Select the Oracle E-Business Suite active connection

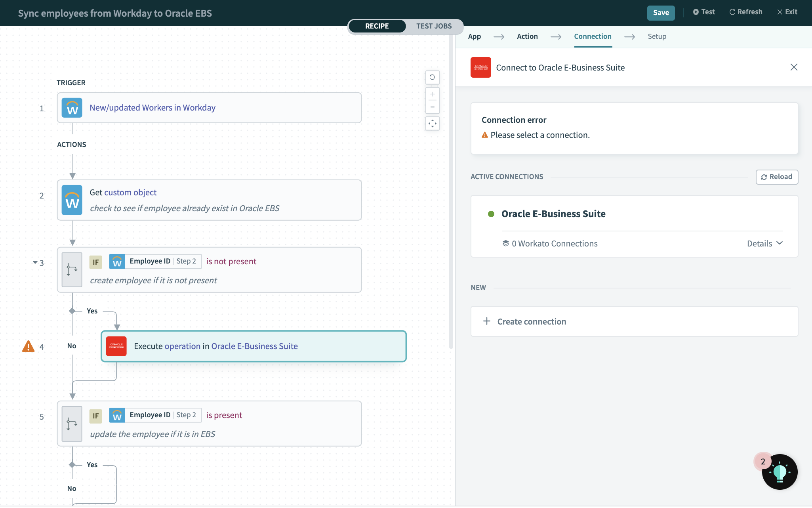[553, 214]
